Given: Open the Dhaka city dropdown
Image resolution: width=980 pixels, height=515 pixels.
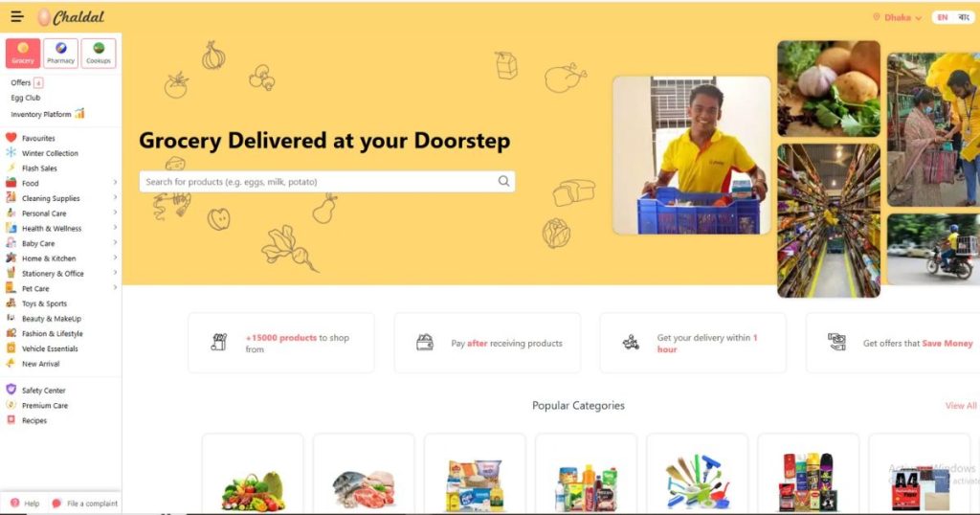Looking at the screenshot, I should [898, 17].
